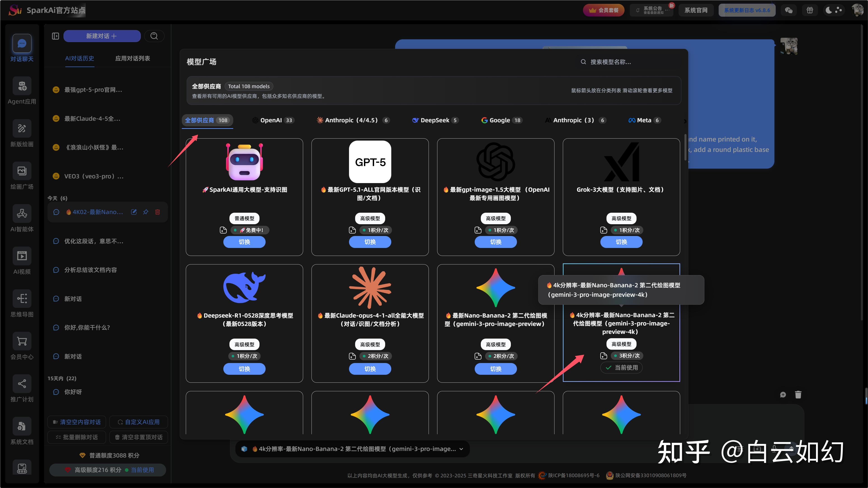Switch to 应用对话列表 tab

tap(132, 58)
